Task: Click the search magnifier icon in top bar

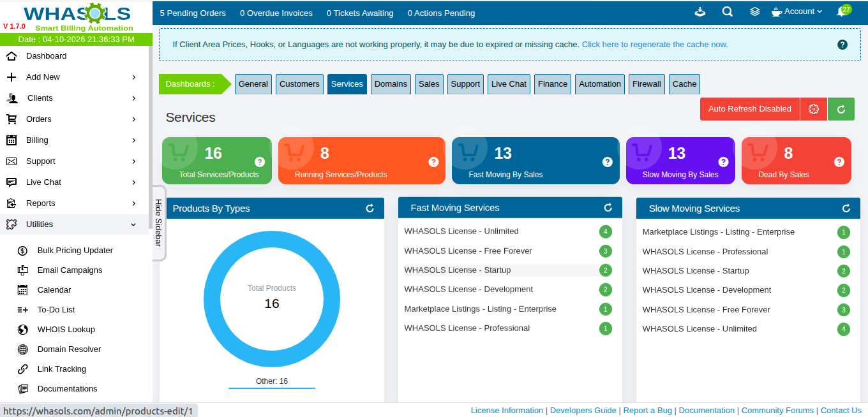Action: (x=727, y=12)
